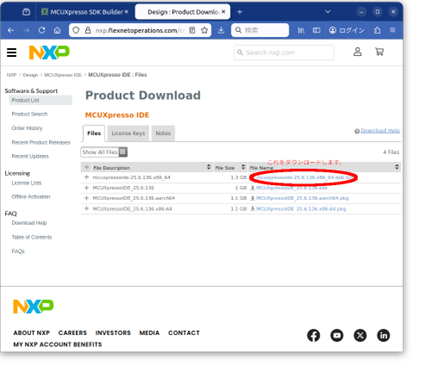Viewport: 425px width, 372px height.
Task: Open Product List in sidebar
Action: (25, 100)
